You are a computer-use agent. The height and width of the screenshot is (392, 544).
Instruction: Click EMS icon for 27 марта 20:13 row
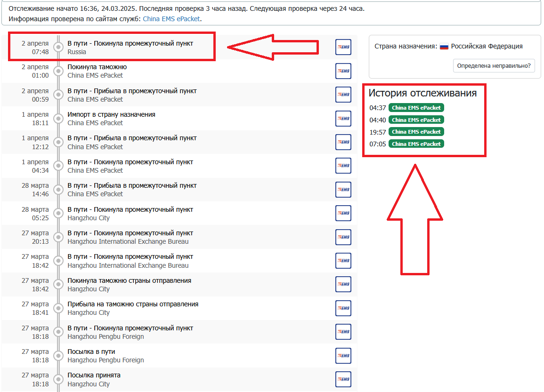pyautogui.click(x=343, y=237)
